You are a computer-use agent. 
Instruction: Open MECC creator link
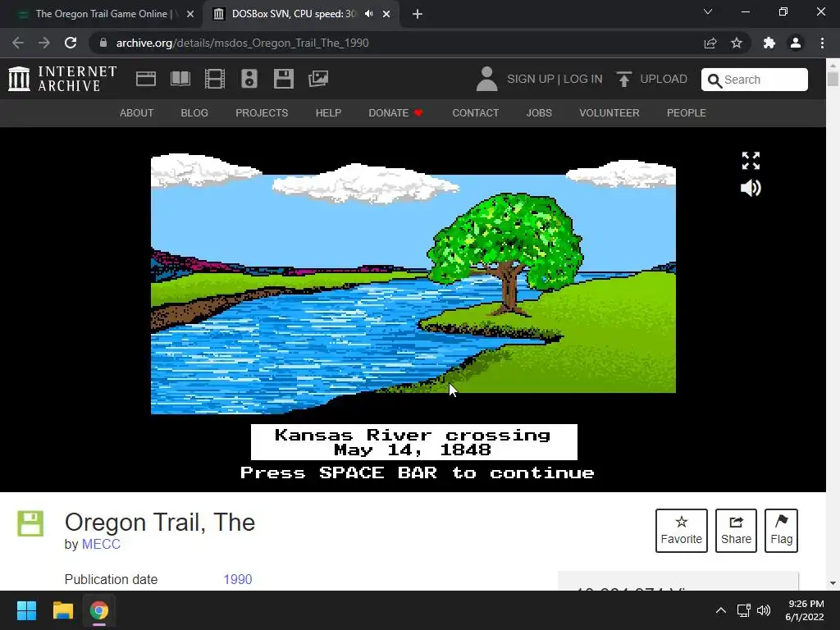(101, 545)
